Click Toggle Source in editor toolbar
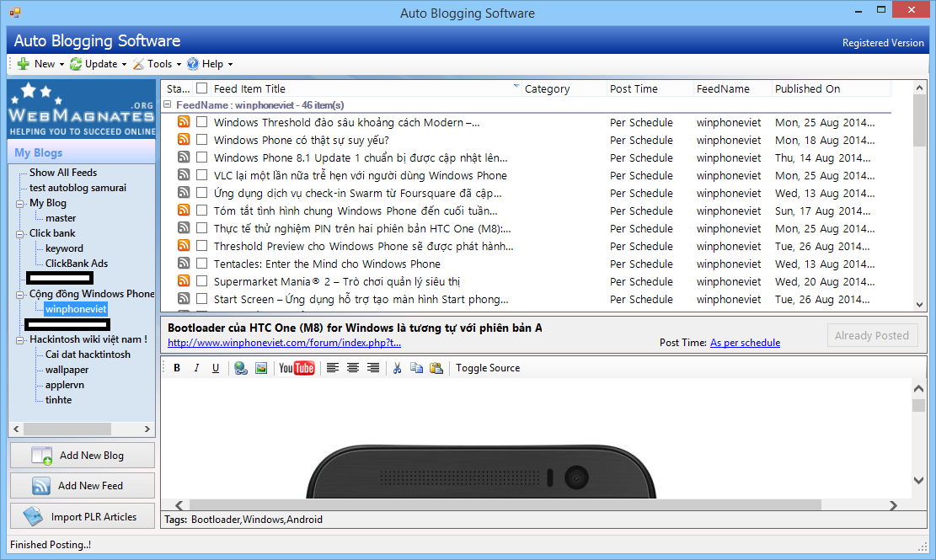The image size is (936, 560). 488,368
